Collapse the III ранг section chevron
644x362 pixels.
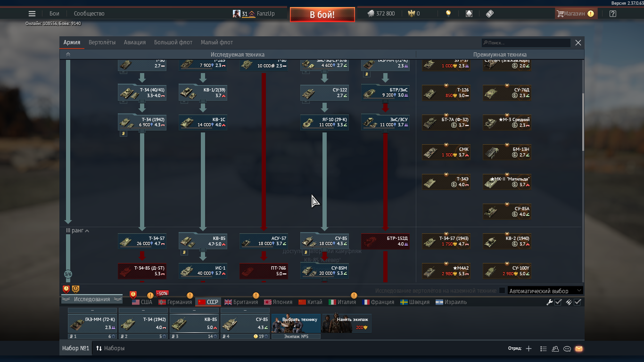(87, 231)
